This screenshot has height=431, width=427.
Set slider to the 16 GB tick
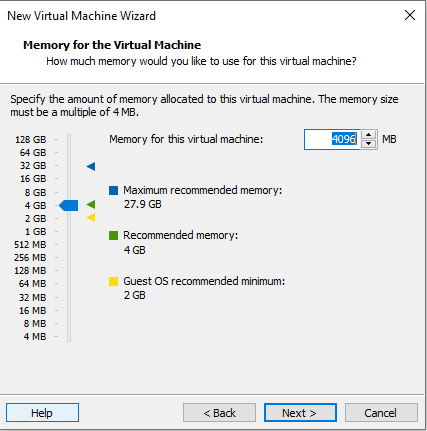[69, 179]
